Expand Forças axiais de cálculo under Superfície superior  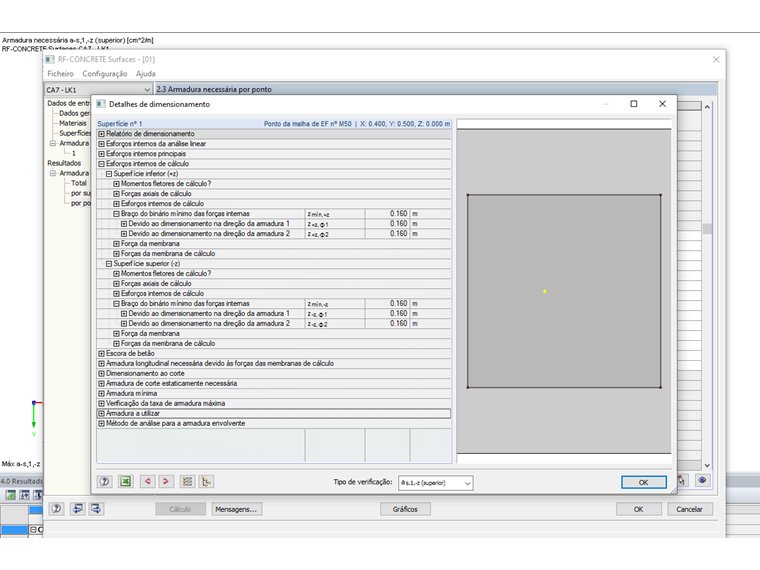[116, 284]
